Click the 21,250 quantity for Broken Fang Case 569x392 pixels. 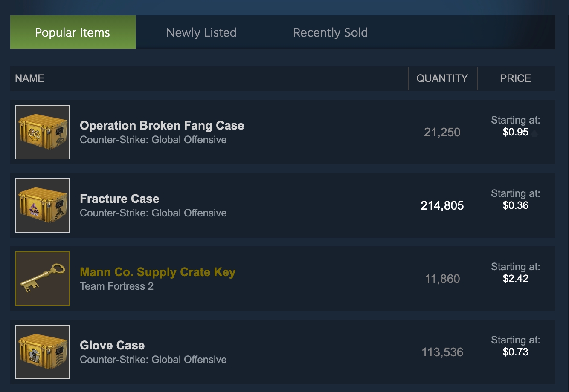[x=442, y=133]
